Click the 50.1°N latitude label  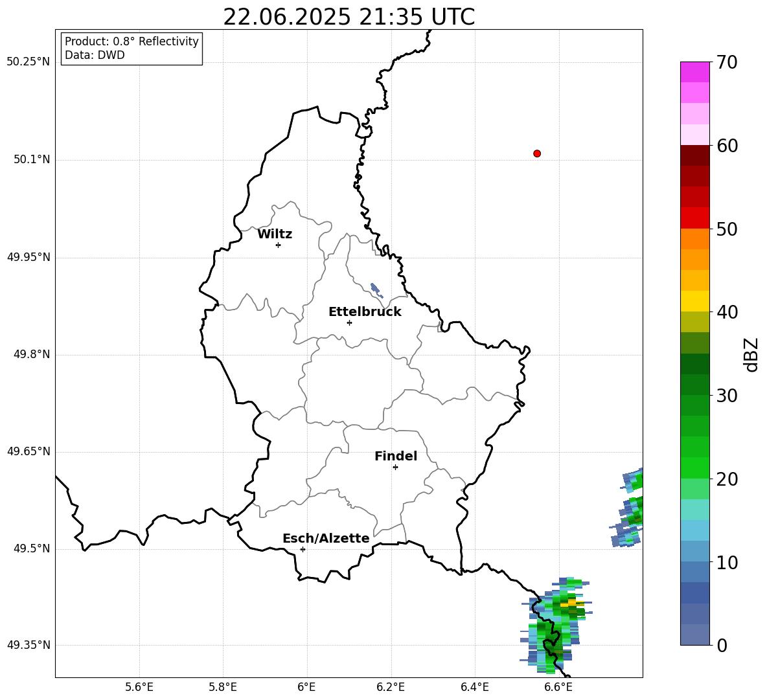click(32, 160)
